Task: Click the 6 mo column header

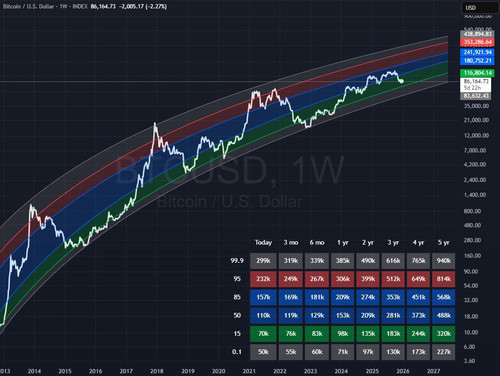Action: tap(317, 243)
